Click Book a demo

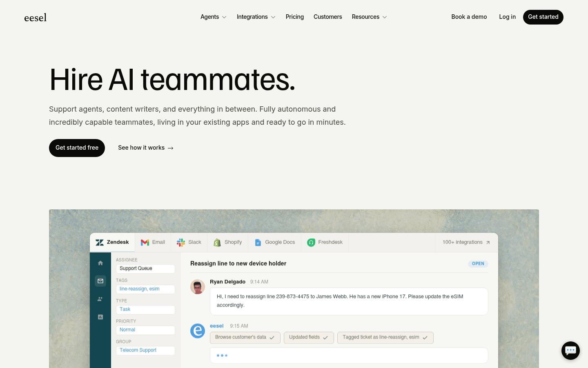[x=469, y=17]
